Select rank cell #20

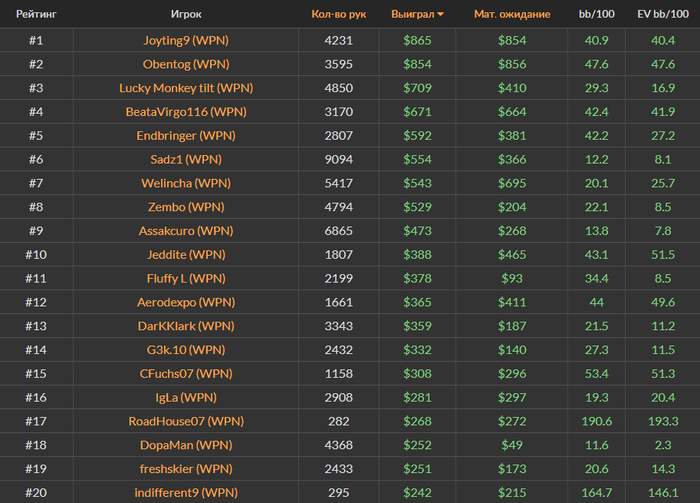(36, 493)
